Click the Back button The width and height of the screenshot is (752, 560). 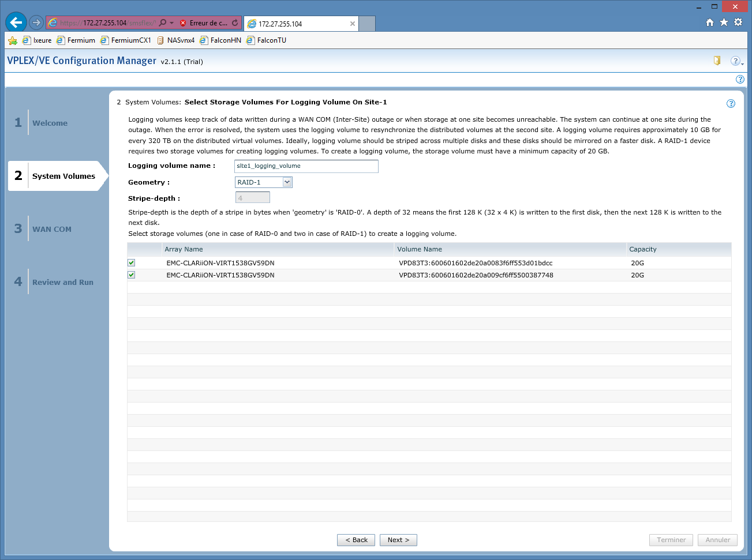point(356,540)
